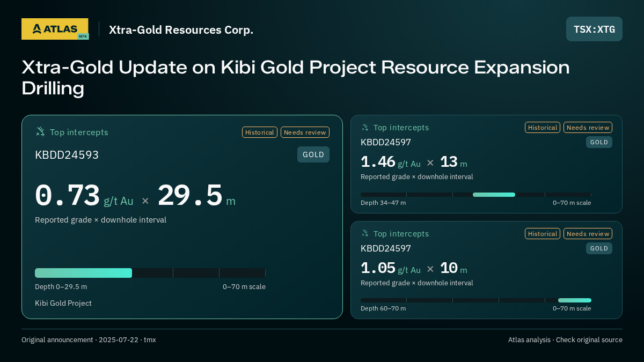This screenshot has height=362, width=644.
Task: Click the depth bar for 60–70 m
Action: [476, 300]
